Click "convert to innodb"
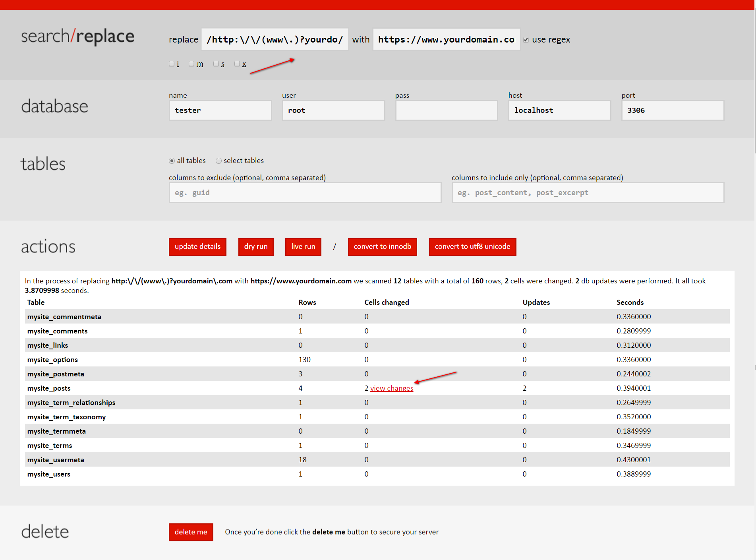 click(382, 246)
